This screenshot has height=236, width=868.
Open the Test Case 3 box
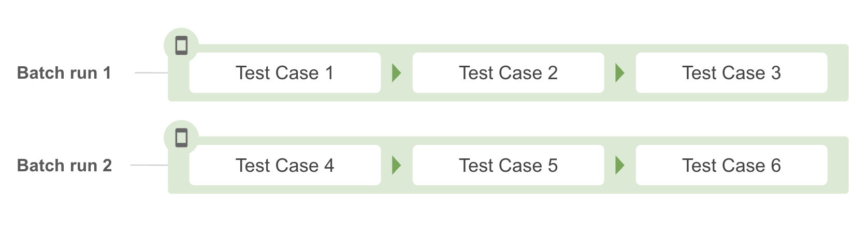[731, 73]
